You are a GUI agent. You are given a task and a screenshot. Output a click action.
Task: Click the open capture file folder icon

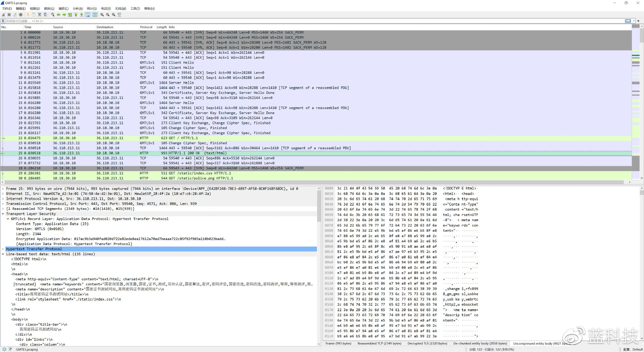(28, 15)
